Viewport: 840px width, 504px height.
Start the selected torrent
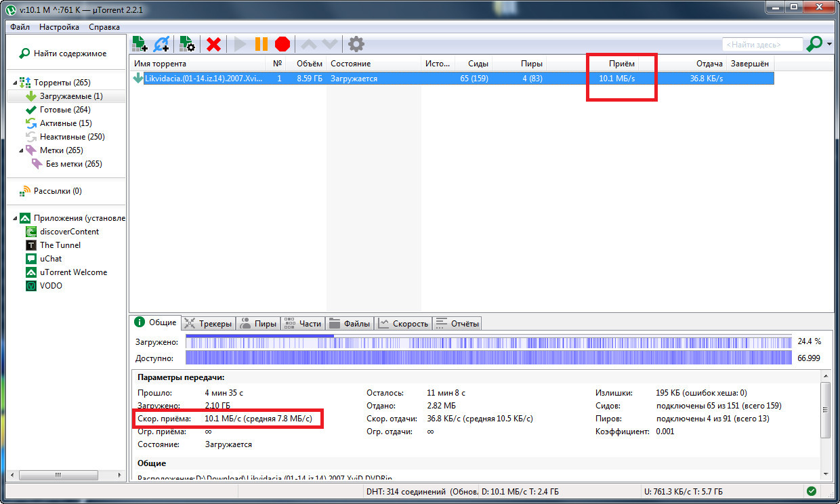point(240,45)
